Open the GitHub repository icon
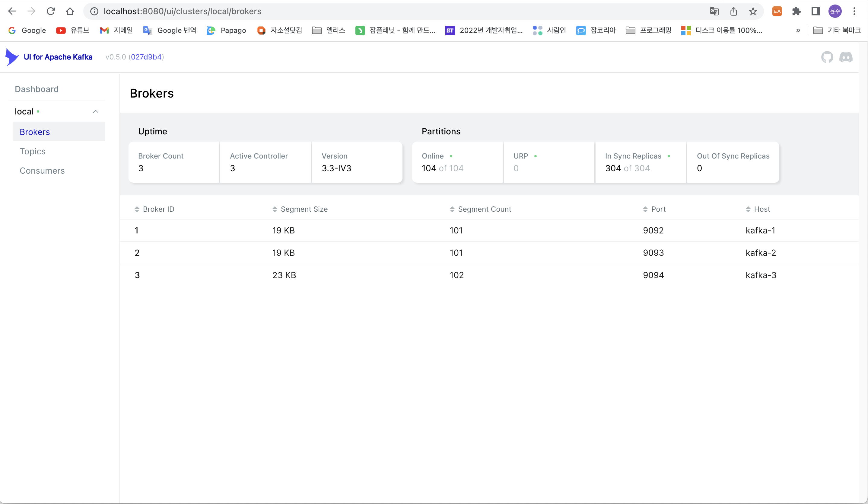This screenshot has height=504, width=868. [827, 57]
